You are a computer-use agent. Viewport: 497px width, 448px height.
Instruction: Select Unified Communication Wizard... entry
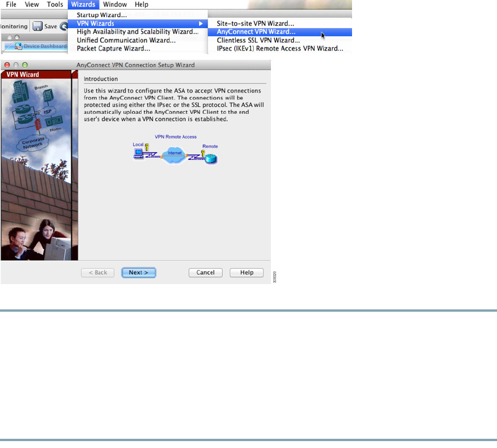point(137,40)
